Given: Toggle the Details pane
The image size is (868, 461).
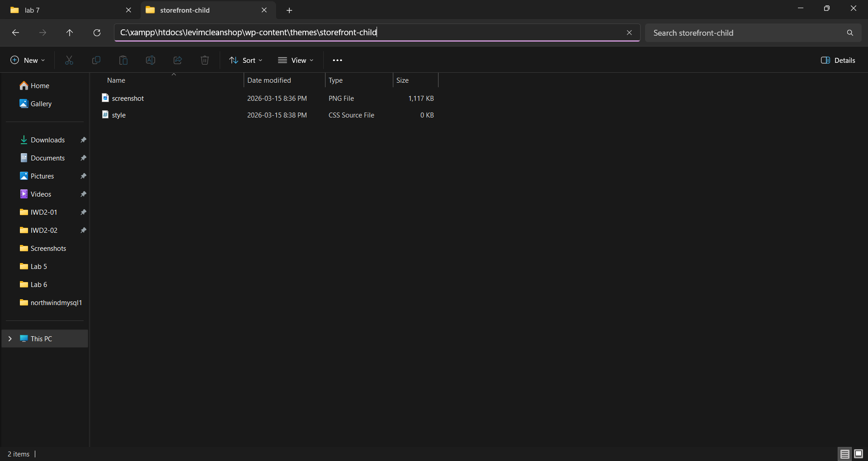Looking at the screenshot, I should click(838, 60).
